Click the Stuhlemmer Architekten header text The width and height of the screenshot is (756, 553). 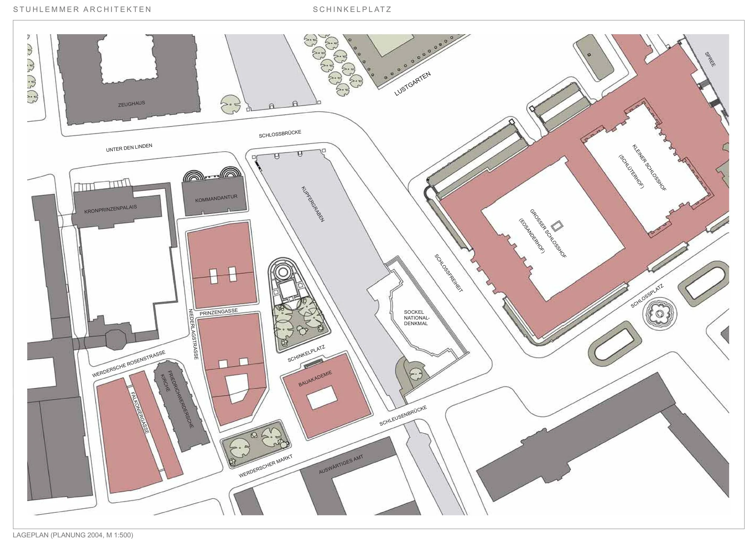[82, 9]
